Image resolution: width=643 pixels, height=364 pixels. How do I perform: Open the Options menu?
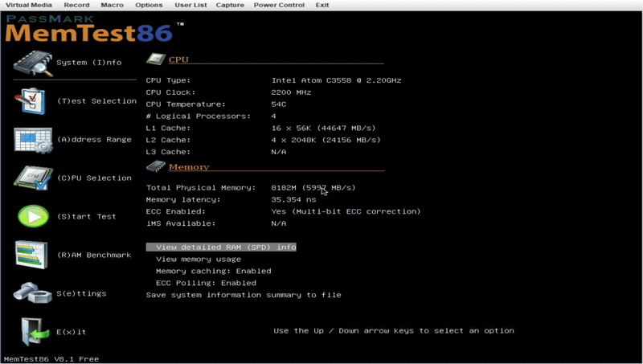pos(149,5)
